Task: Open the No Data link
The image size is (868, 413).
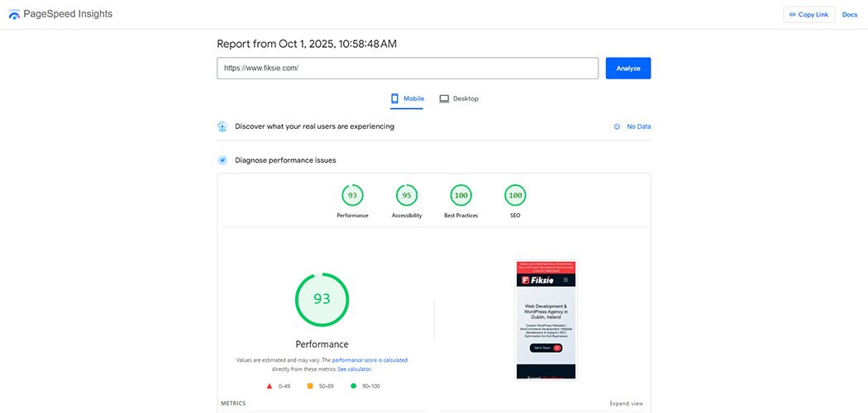Action: [638, 126]
